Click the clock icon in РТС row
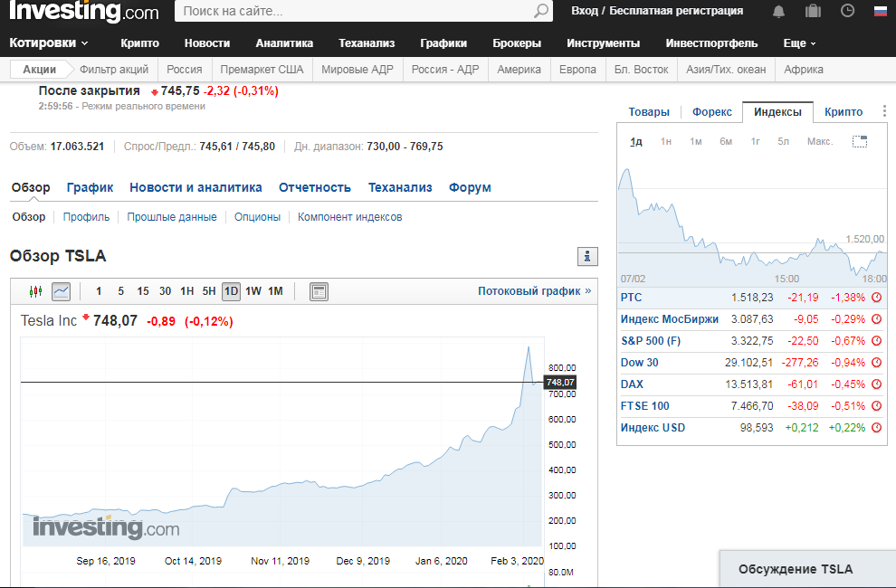This screenshot has height=588, width=896. (877, 298)
